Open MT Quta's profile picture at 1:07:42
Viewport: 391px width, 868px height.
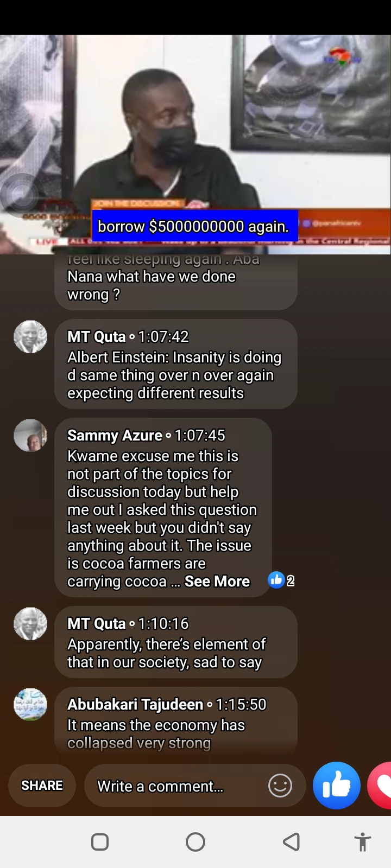(30, 336)
